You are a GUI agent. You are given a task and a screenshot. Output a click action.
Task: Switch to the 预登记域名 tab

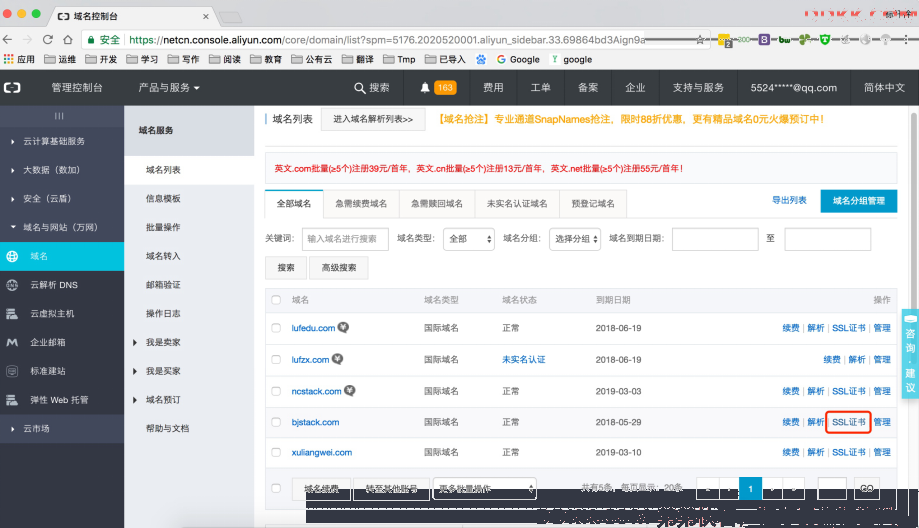click(593, 204)
